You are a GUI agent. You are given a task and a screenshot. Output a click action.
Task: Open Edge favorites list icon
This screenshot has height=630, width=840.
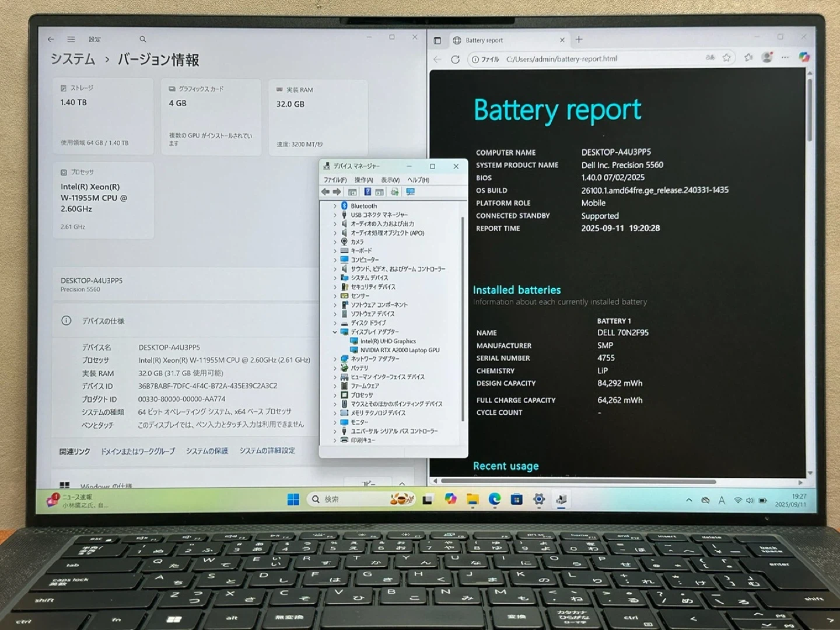[x=748, y=57]
